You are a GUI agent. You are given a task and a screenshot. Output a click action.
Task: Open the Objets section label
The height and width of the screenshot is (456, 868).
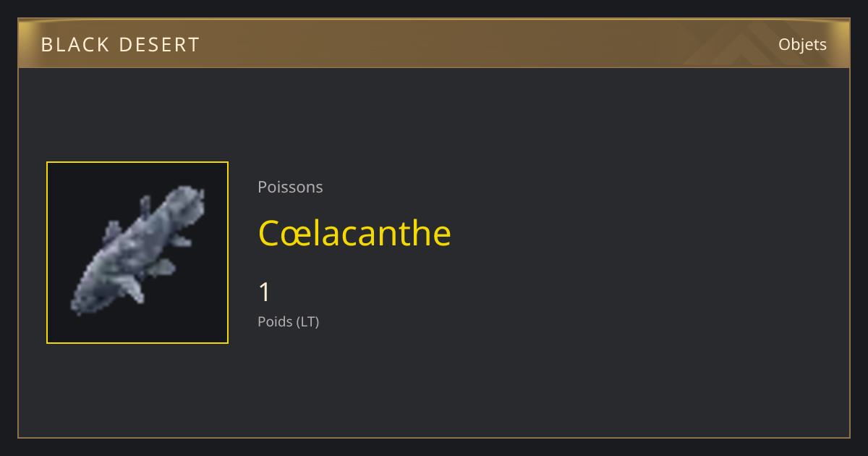coord(802,45)
